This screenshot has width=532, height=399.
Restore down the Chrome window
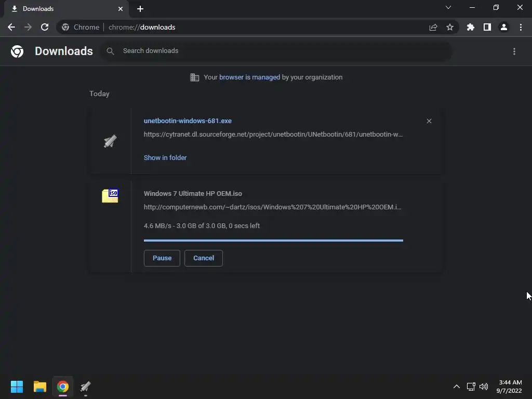click(496, 7)
